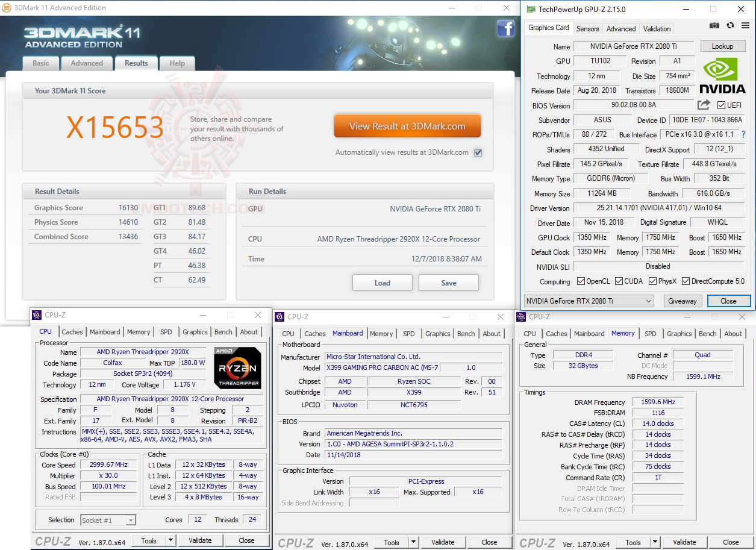The image size is (756, 550).
Task: Click Combined Score value 13436
Action: coord(128,237)
